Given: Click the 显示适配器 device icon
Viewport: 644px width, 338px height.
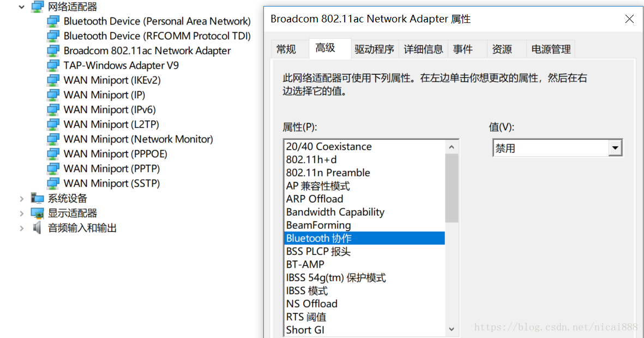Looking at the screenshot, I should pyautogui.click(x=38, y=213).
